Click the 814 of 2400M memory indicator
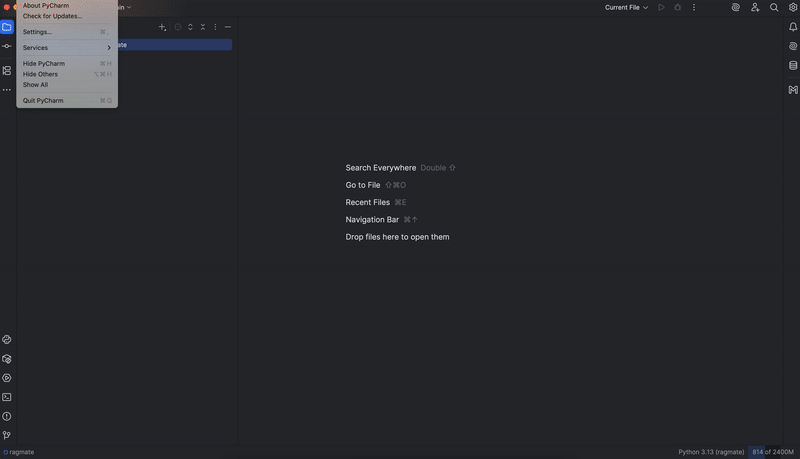 [773, 452]
